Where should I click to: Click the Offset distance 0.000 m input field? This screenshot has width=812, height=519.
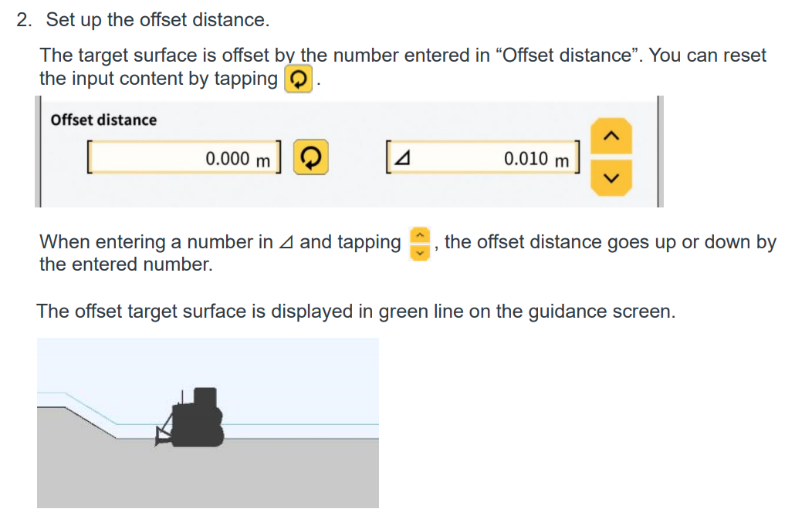(x=185, y=159)
